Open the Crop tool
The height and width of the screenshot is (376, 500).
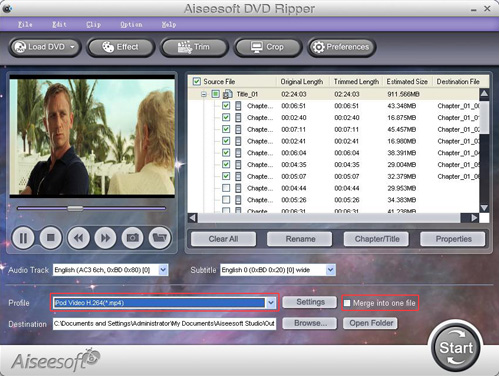click(x=268, y=47)
